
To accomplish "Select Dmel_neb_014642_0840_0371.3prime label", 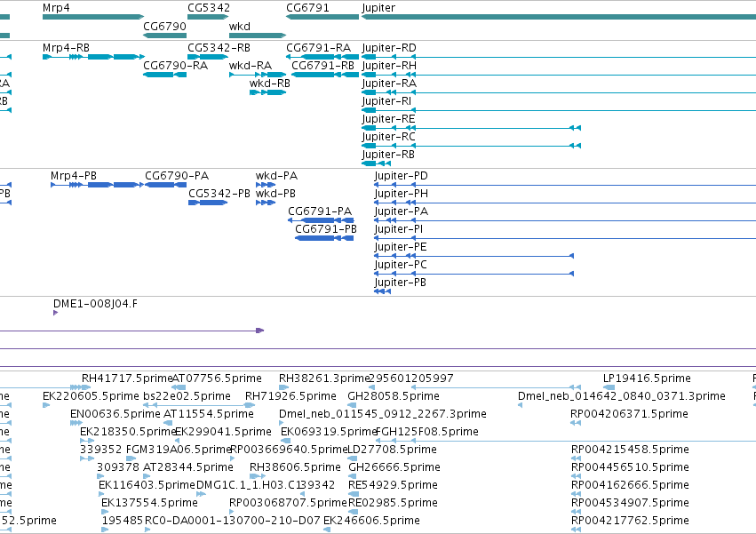I will point(622,396).
